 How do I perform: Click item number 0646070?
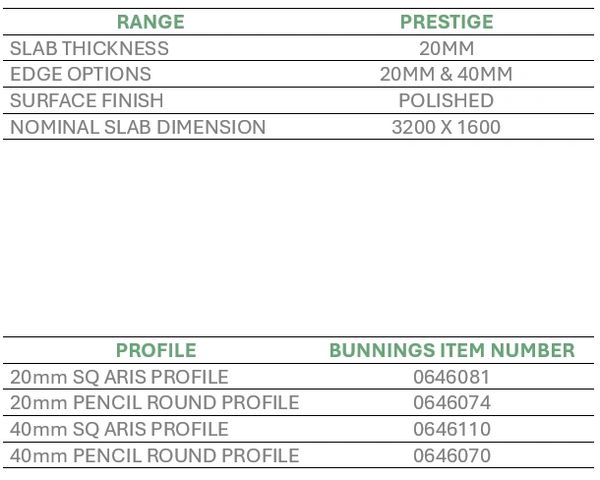(452, 456)
